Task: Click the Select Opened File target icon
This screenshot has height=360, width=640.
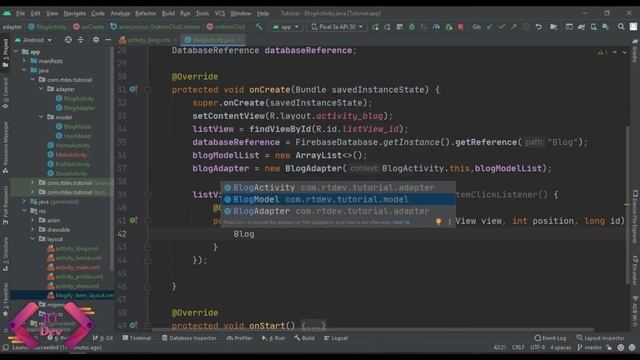Action: pyautogui.click(x=68, y=40)
